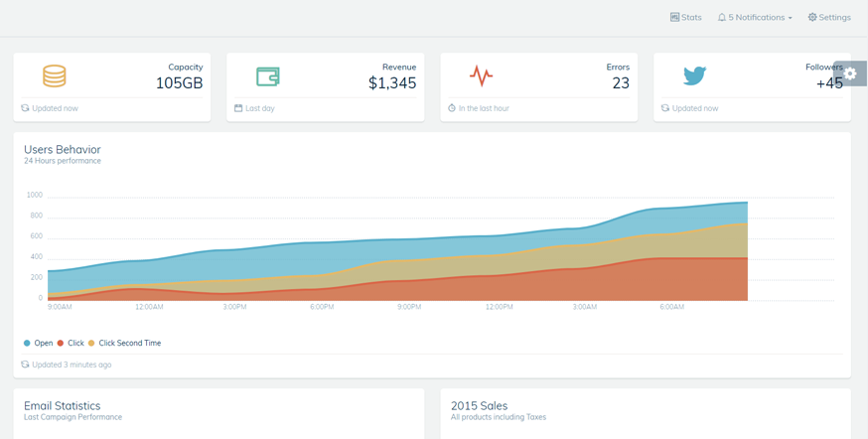This screenshot has width=868, height=439.
Task: Click the 2015 Sales card heading
Action: coord(479,405)
